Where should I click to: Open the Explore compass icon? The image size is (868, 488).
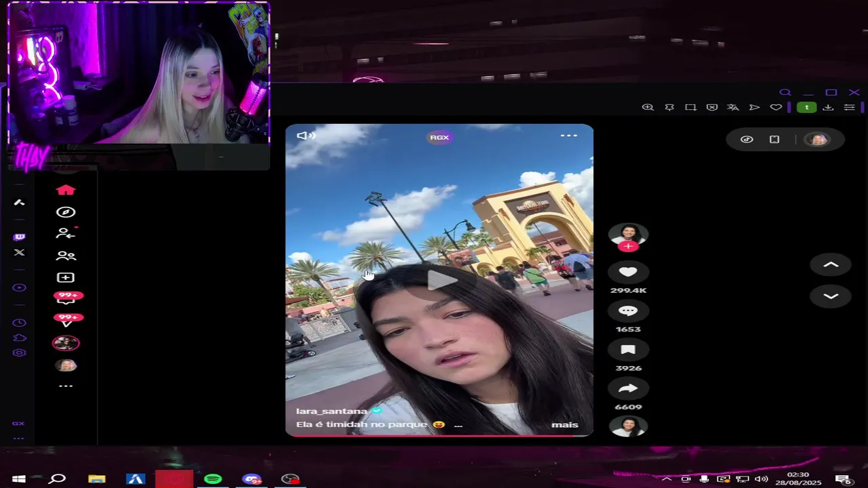66,212
